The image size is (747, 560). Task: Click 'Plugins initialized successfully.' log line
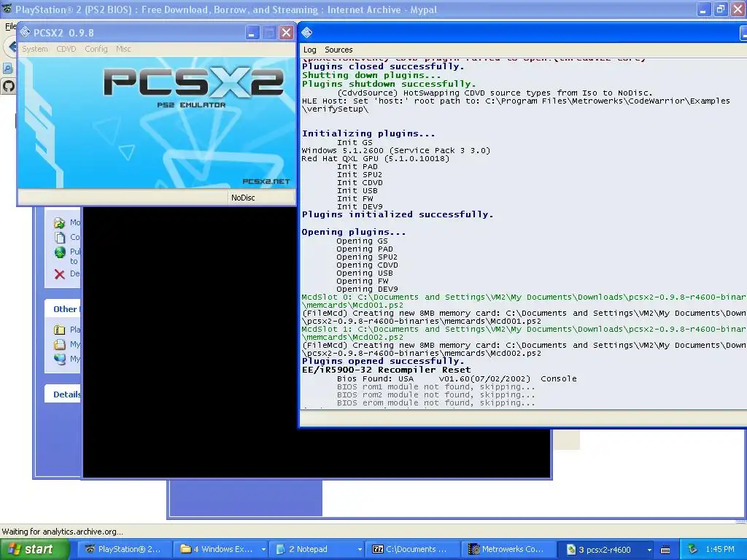(398, 214)
